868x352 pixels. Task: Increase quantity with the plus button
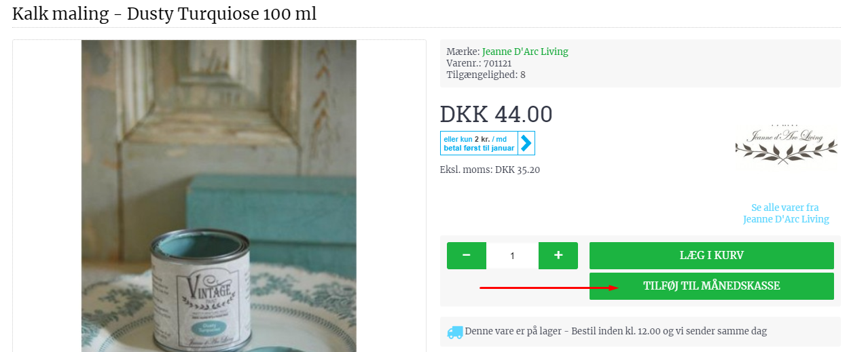tap(558, 256)
